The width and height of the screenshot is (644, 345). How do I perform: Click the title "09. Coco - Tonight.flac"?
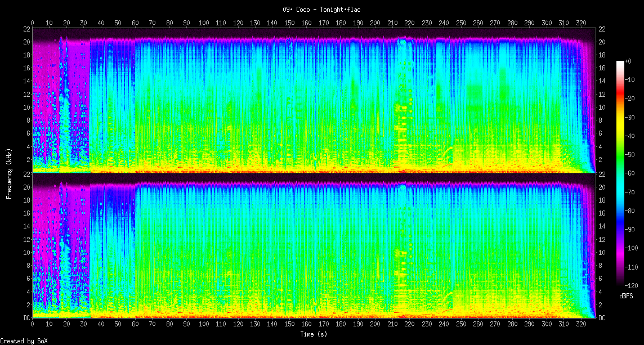[321, 10]
